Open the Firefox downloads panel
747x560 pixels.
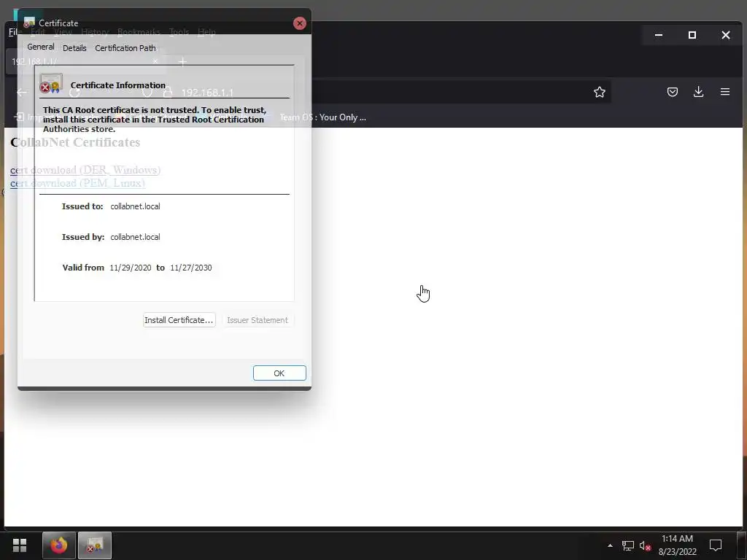698,92
